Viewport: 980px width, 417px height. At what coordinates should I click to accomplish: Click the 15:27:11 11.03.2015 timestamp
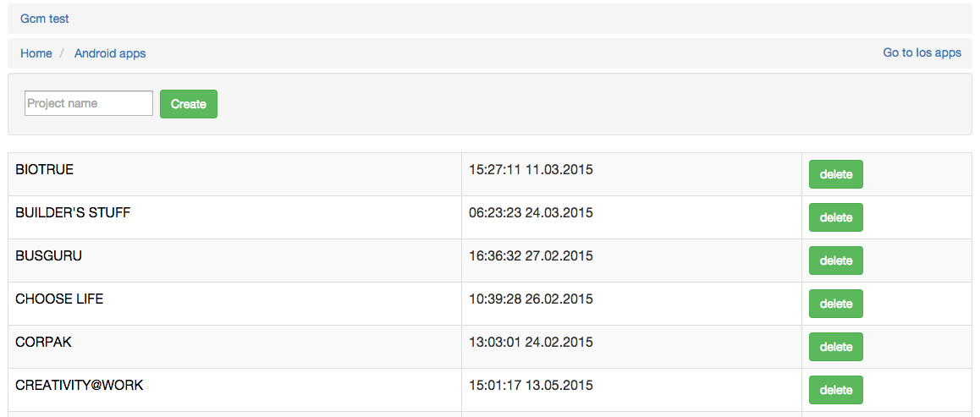tap(531, 170)
